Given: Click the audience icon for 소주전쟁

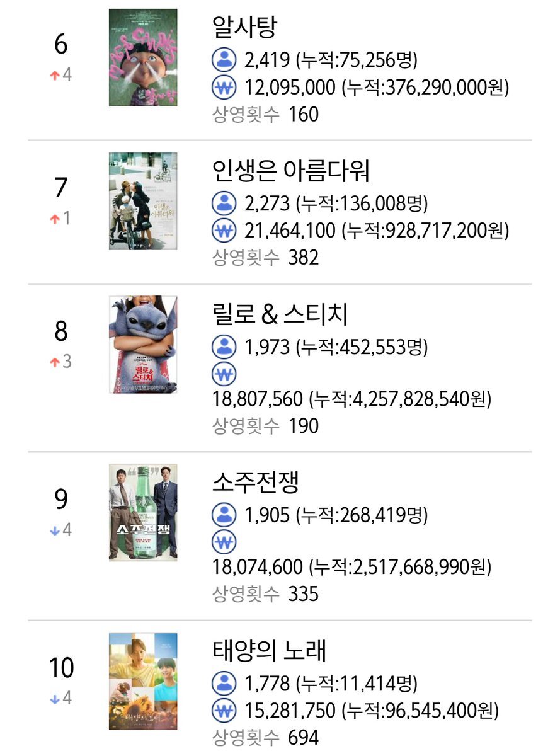Looking at the screenshot, I should [224, 515].
